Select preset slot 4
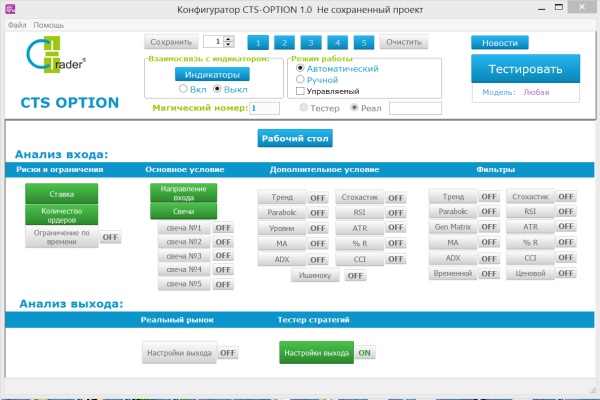 point(337,42)
